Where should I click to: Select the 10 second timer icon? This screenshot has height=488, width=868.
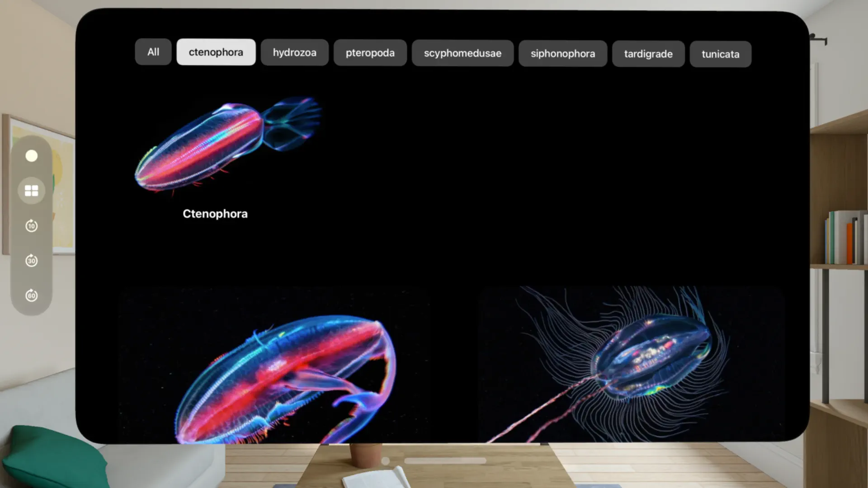coord(32,225)
